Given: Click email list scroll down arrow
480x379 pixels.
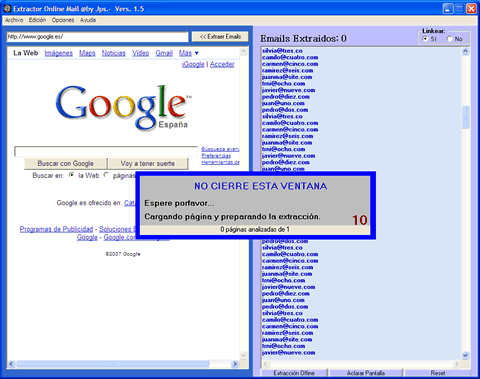Looking at the screenshot, I should point(465,355).
